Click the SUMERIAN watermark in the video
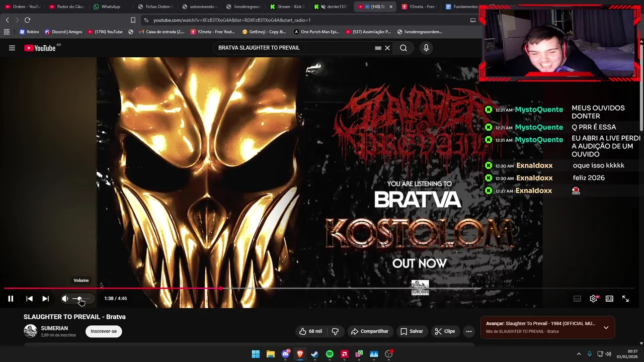Image resolution: width=644 pixels, height=362 pixels. point(420,288)
